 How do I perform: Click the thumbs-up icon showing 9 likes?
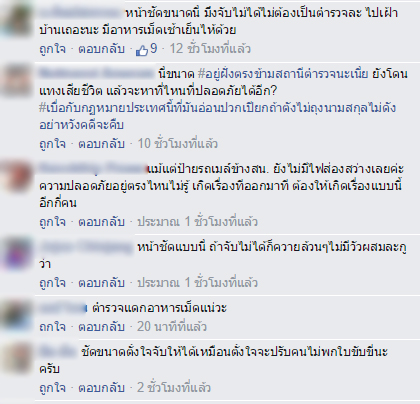(x=142, y=50)
